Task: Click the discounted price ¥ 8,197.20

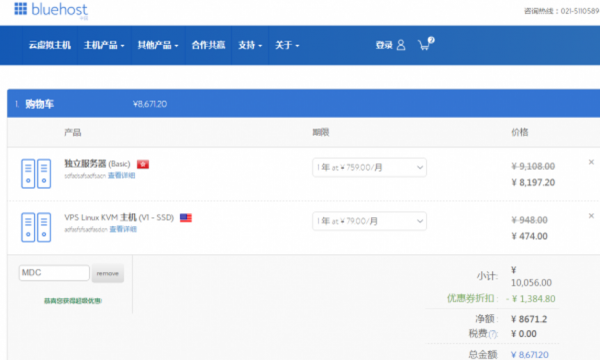Action: pos(533,182)
